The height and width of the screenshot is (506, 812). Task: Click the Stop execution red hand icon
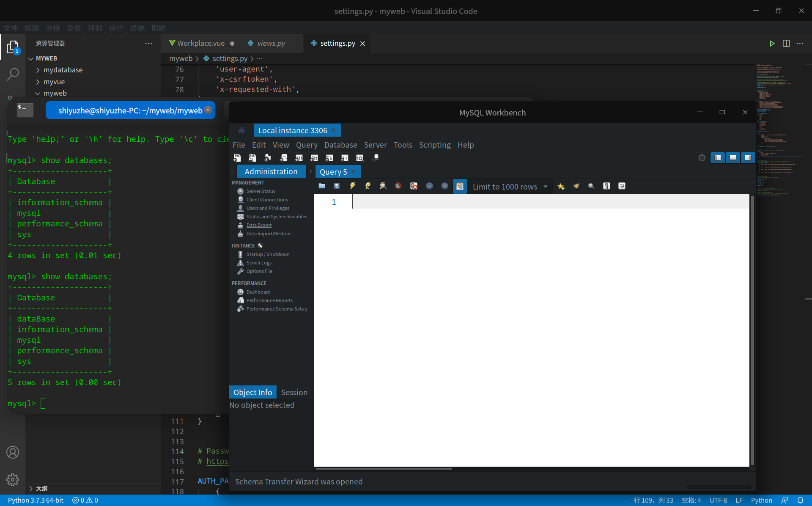(398, 186)
